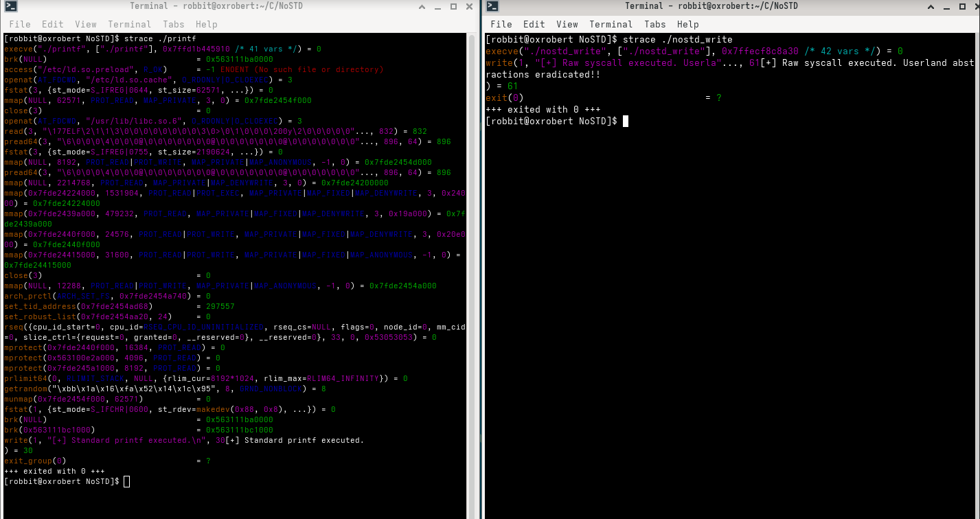Click the exit_group(0) line
Image resolution: width=980 pixels, height=519 pixels.
click(x=107, y=461)
